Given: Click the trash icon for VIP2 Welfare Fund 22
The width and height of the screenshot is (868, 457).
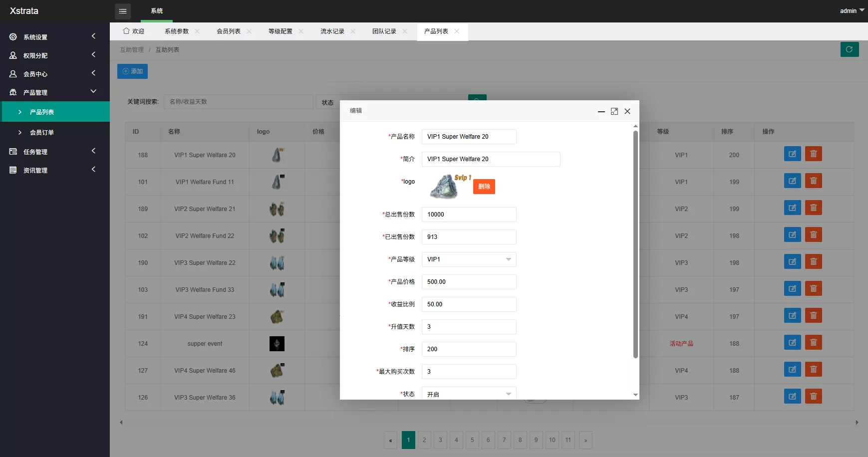Looking at the screenshot, I should [813, 235].
